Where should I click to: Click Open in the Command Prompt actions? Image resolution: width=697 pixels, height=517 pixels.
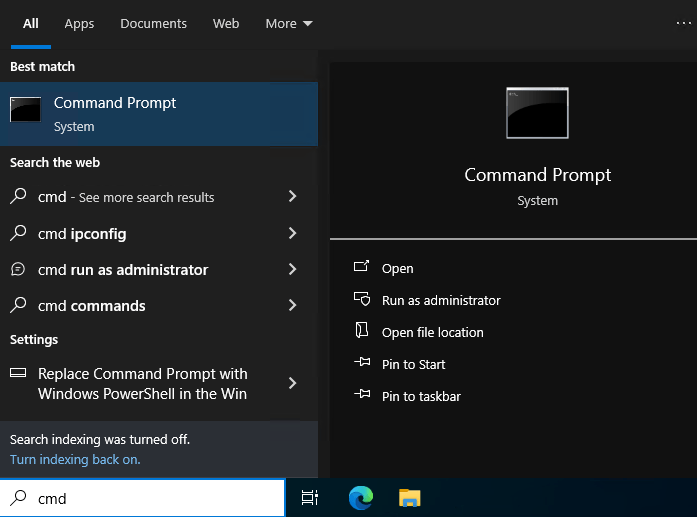point(397,269)
